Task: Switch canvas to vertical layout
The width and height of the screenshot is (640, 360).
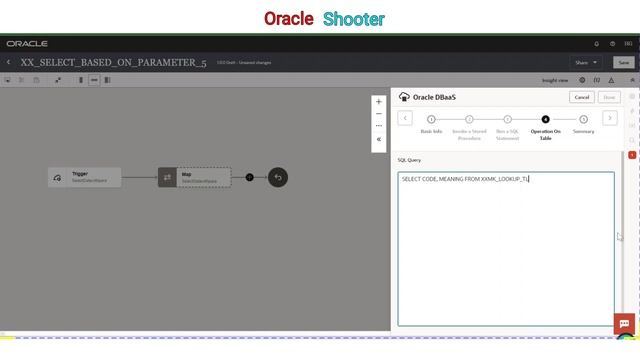Action: (81, 80)
